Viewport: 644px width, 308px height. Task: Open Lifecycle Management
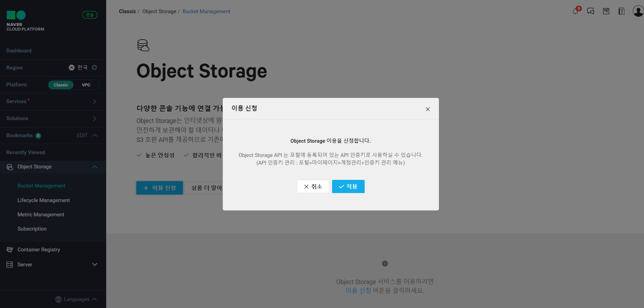click(x=44, y=200)
